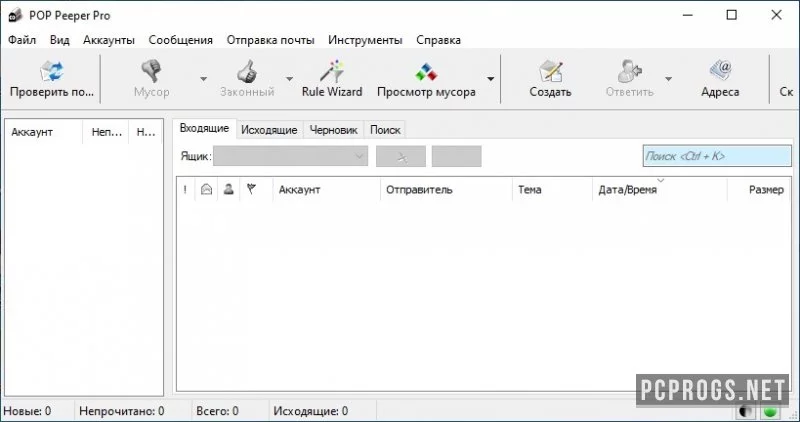
Task: Sort by the read status envelope column
Action: click(206, 190)
